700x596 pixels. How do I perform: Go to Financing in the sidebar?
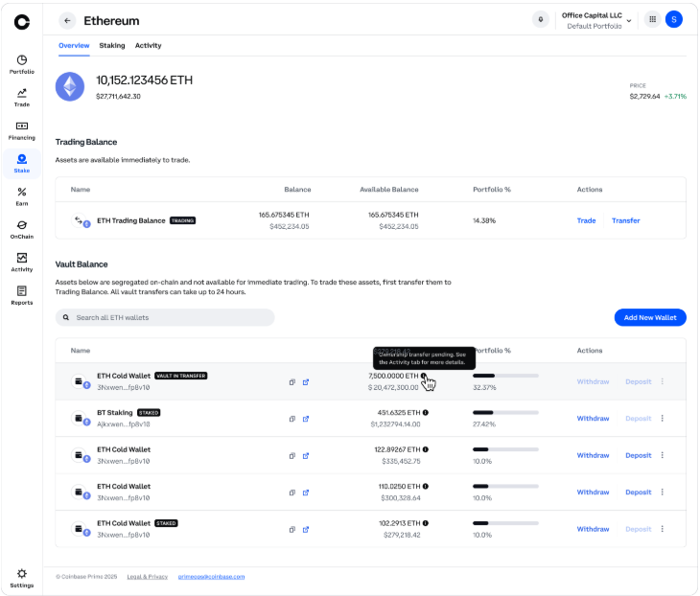click(21, 130)
